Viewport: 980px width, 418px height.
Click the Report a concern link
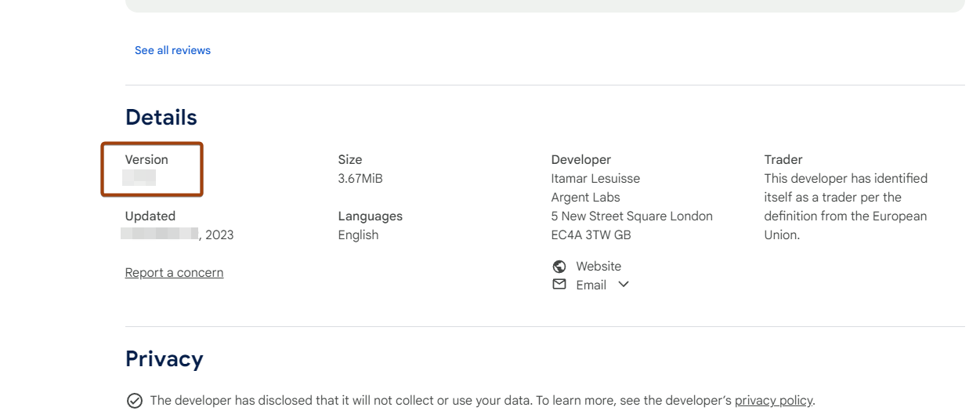pos(174,273)
